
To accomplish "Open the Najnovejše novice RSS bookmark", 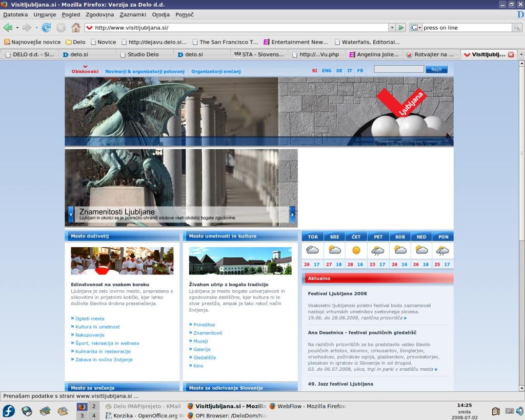I will pyautogui.click(x=32, y=42).
